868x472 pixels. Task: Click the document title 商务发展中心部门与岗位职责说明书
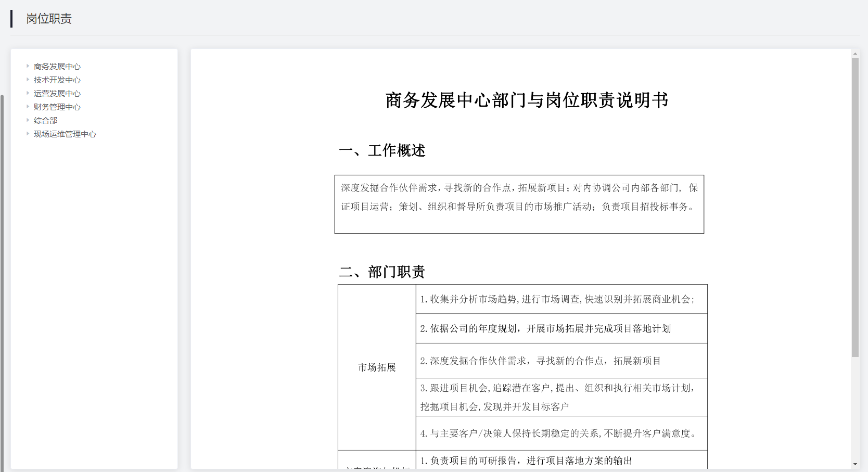tap(527, 100)
